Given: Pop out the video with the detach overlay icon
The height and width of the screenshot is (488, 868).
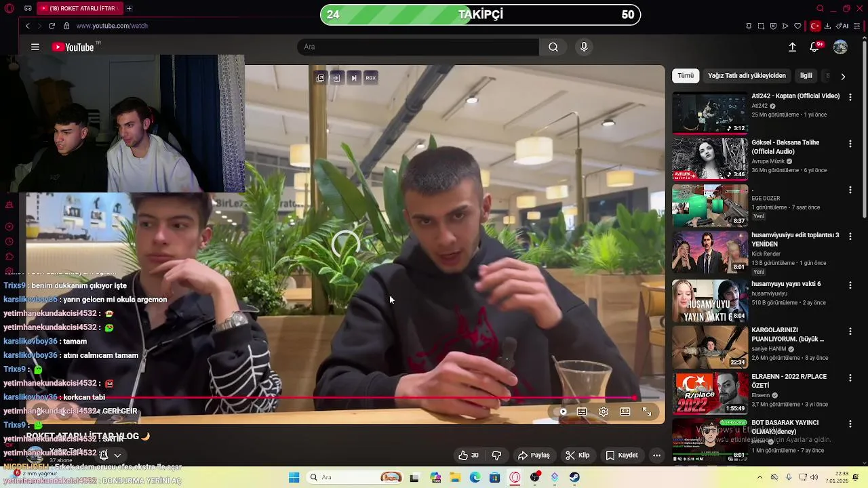Looking at the screenshot, I should 320,78.
